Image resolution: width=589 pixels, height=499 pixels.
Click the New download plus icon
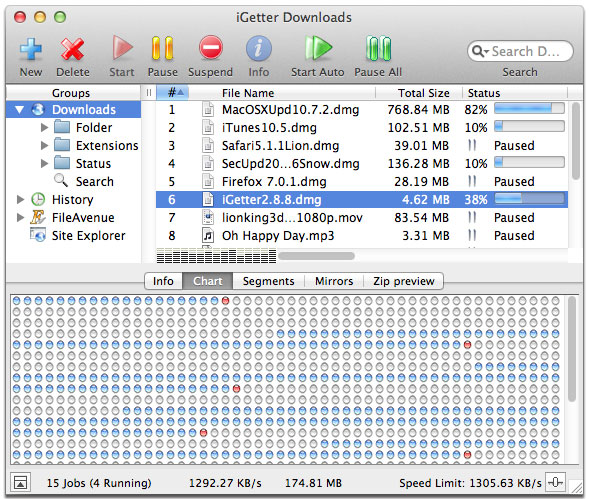pos(31,49)
